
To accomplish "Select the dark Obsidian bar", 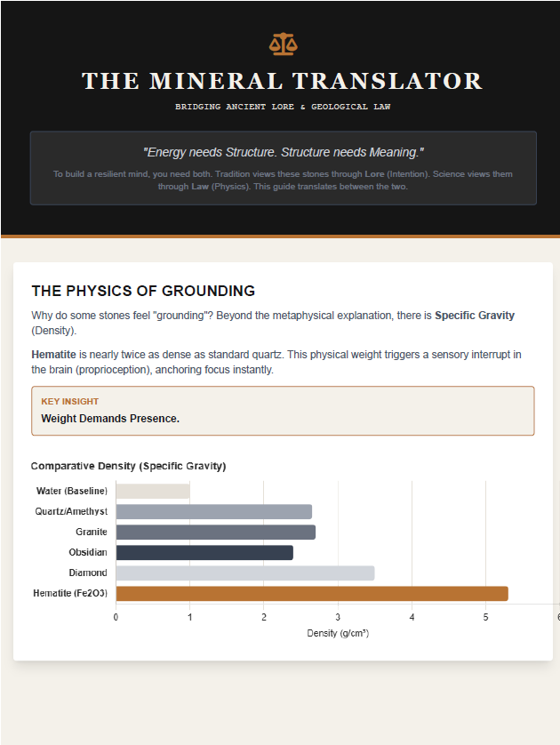I will 204,553.
